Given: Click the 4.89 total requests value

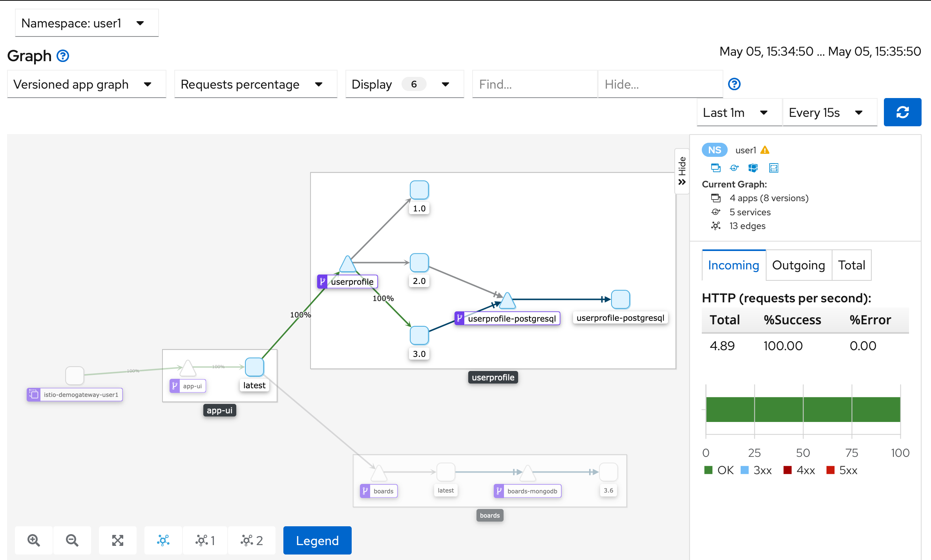Looking at the screenshot, I should point(722,346).
